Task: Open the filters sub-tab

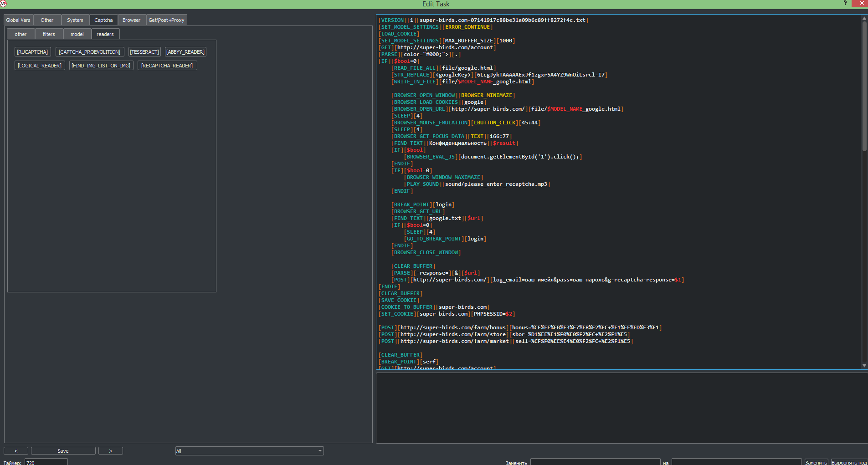Action: [49, 34]
